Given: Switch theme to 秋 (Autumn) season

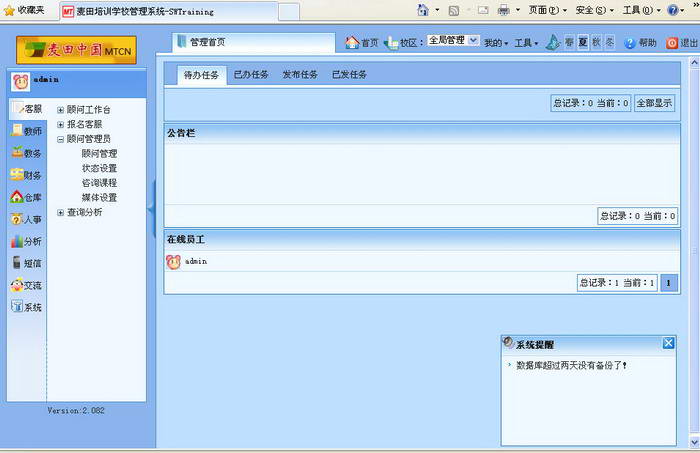Looking at the screenshot, I should click(596, 43).
